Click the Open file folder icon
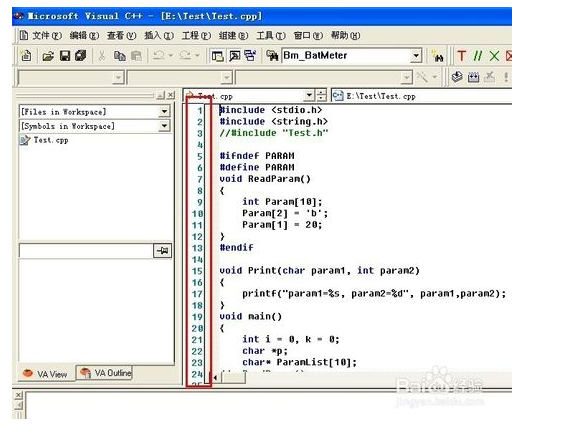 point(48,56)
